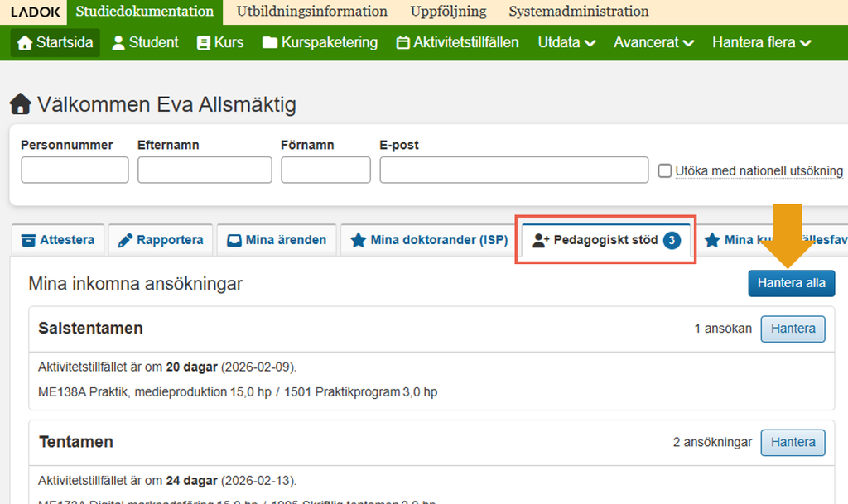The image size is (848, 504).
Task: Click the 'Mina inkomna ansökningar' heading
Action: tap(135, 284)
